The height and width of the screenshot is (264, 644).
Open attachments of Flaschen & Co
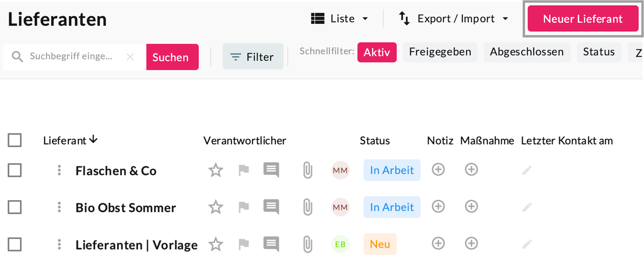[307, 170]
